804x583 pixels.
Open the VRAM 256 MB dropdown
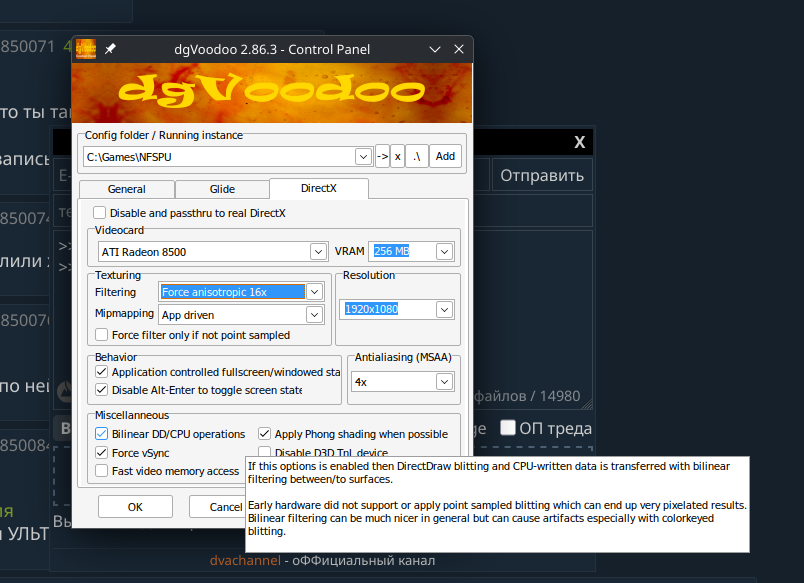pyautogui.click(x=444, y=252)
